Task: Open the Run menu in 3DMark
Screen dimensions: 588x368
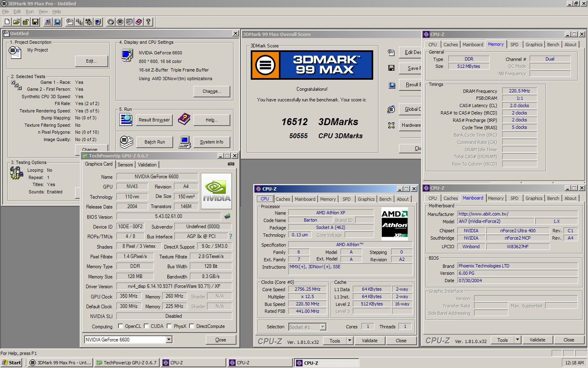Action: 30,11
